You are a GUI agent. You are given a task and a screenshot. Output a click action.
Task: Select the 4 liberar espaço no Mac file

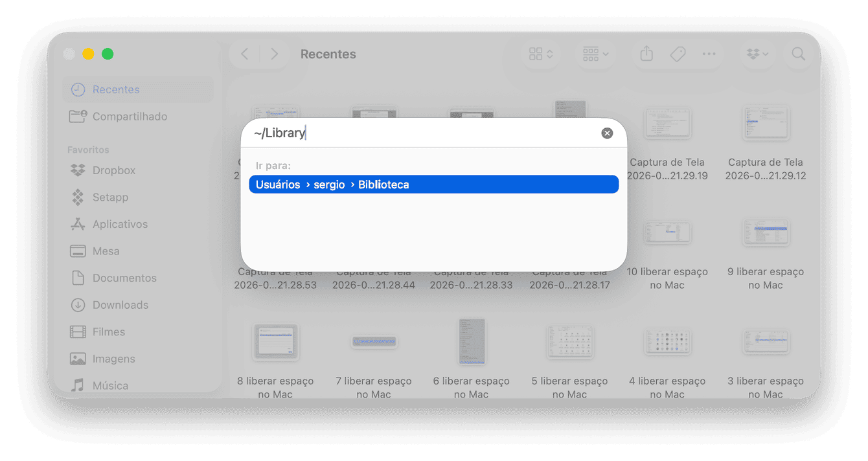[x=667, y=342]
